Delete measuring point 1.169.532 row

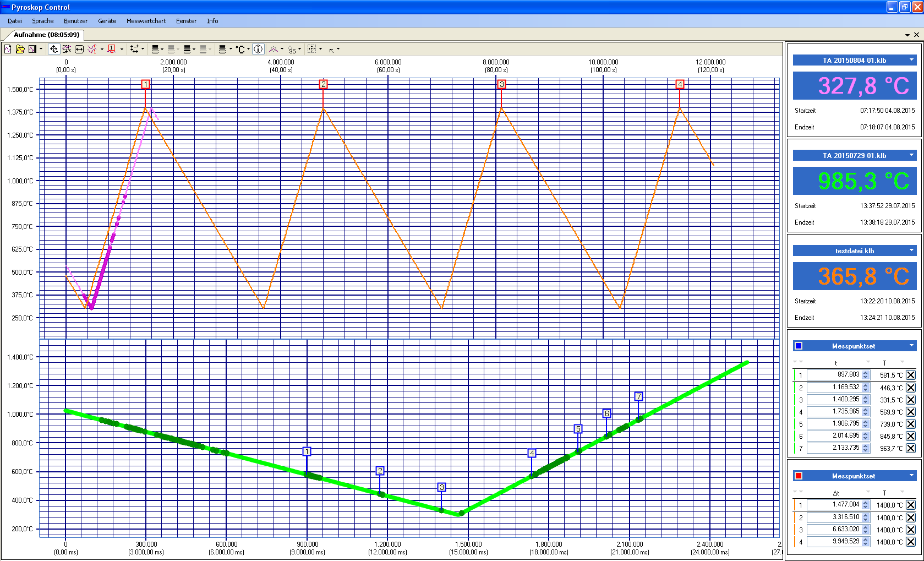(x=911, y=388)
